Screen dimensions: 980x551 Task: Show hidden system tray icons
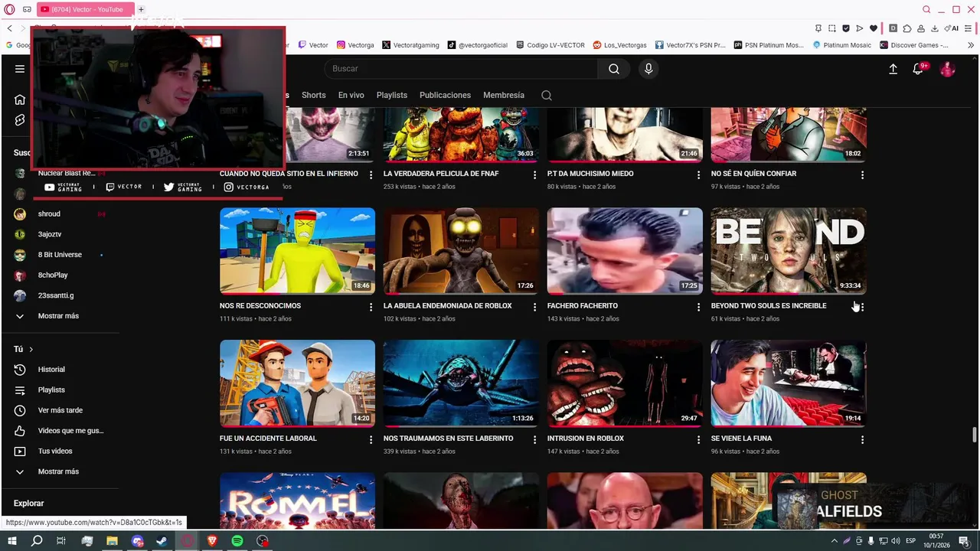point(835,541)
